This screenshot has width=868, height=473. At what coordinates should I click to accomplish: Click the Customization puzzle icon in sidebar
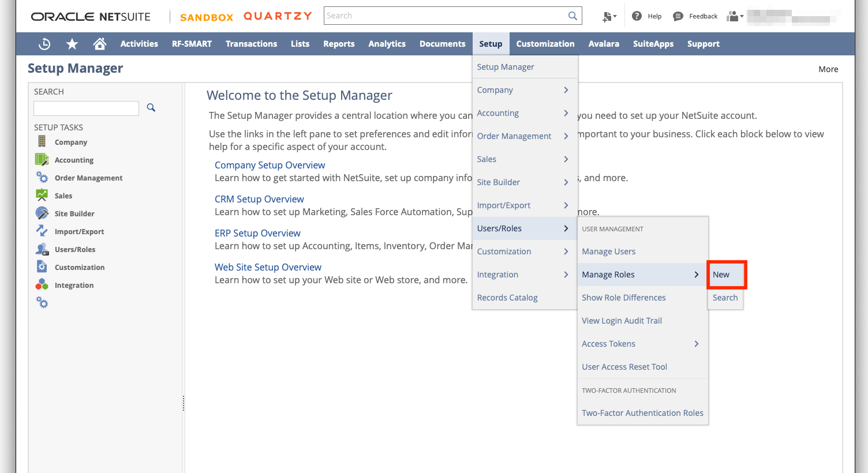tap(42, 266)
